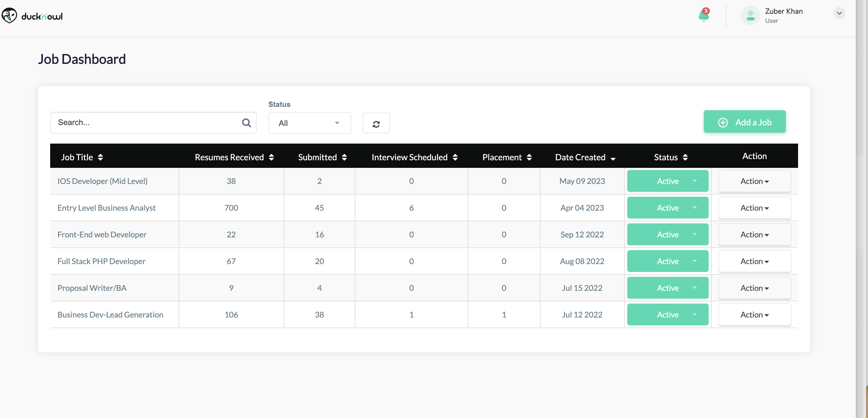Screen dimensions: 868x418
Task: Open Front-End web Developer job link
Action: tap(102, 235)
